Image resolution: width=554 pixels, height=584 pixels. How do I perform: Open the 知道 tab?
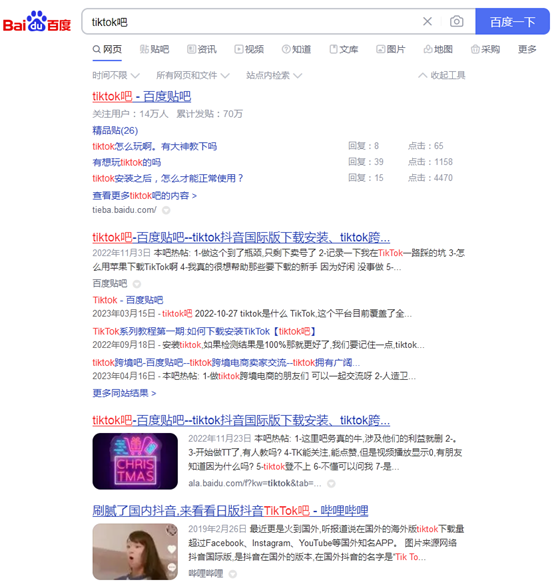point(296,49)
